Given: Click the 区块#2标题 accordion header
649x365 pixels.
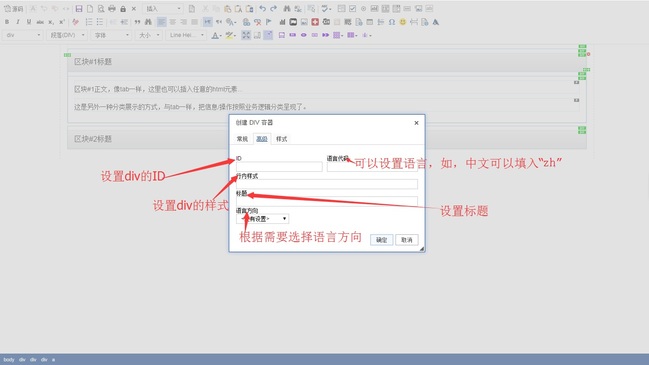Looking at the screenshot, I should 327,139.
